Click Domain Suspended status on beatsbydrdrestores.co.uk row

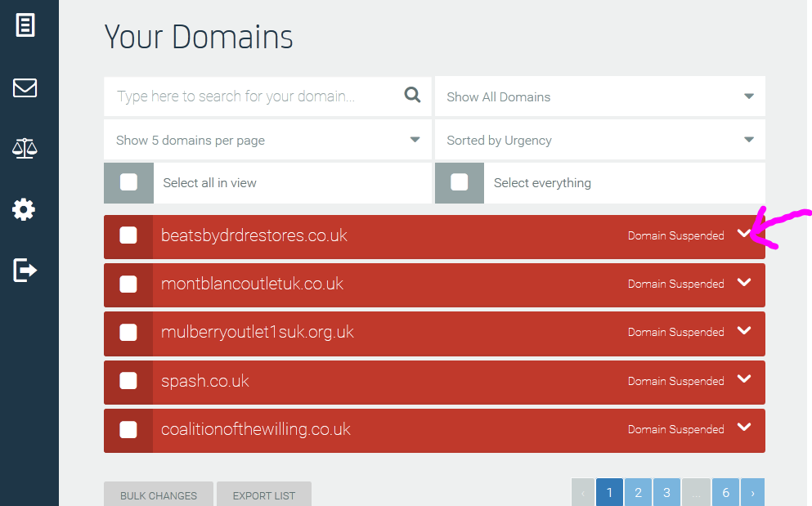675,235
